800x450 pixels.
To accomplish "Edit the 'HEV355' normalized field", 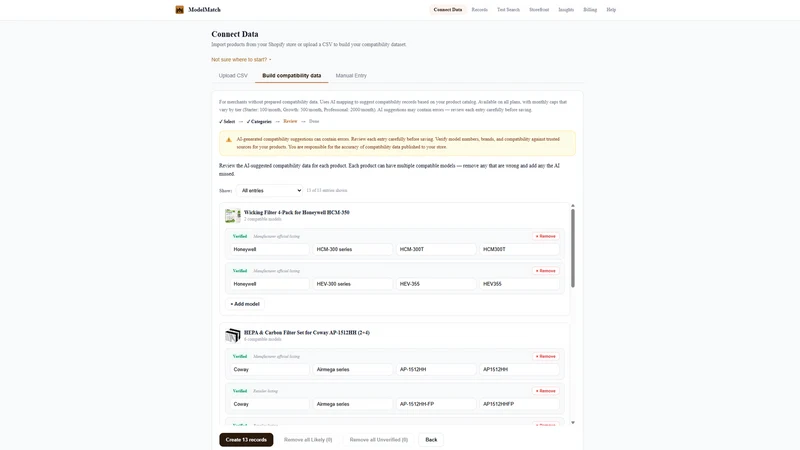I will click(519, 284).
